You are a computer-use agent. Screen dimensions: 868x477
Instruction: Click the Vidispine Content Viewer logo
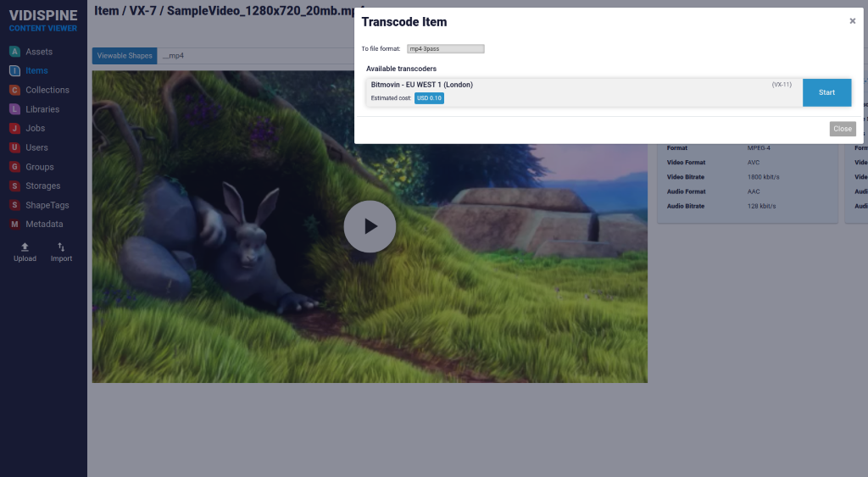point(43,21)
